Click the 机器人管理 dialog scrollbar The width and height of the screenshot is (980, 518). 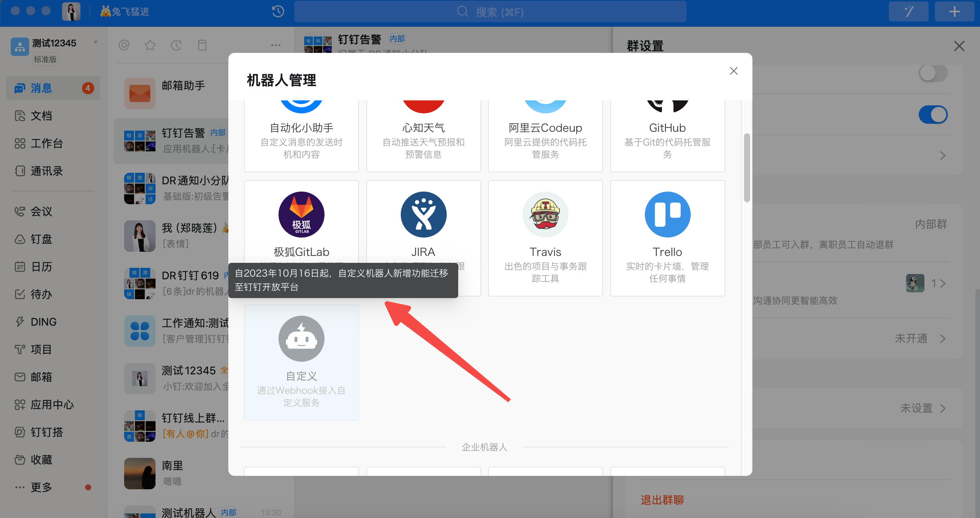coord(747,168)
